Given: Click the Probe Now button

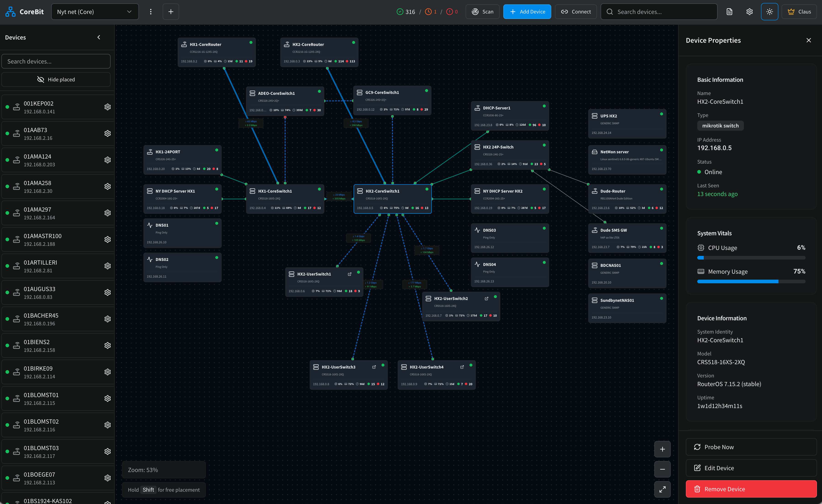Looking at the screenshot, I should 751,447.
